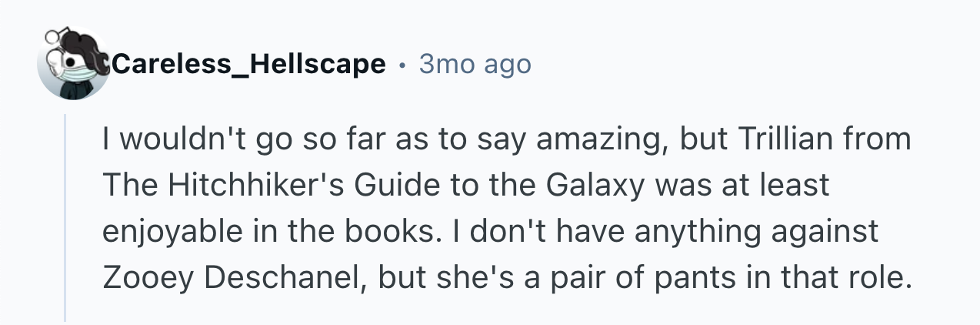Image resolution: width=980 pixels, height=325 pixels.
Task: Click the word "against" in the comment
Action: (x=829, y=230)
